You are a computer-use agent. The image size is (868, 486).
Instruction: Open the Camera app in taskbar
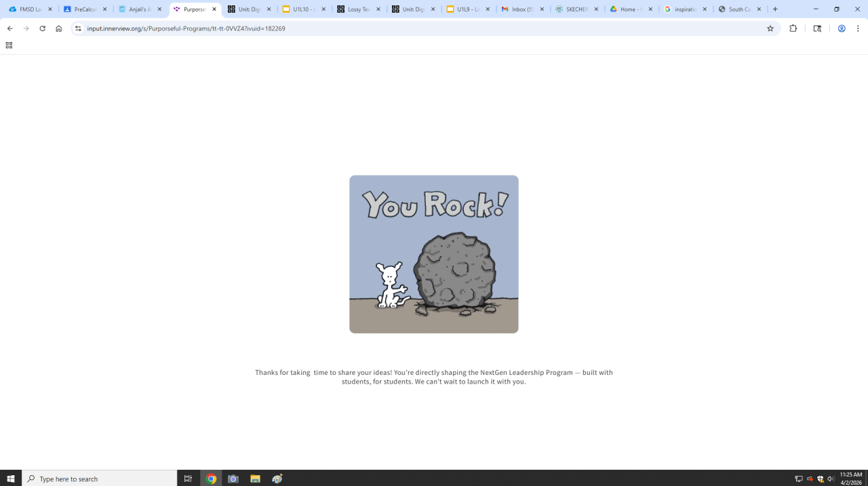(x=233, y=479)
